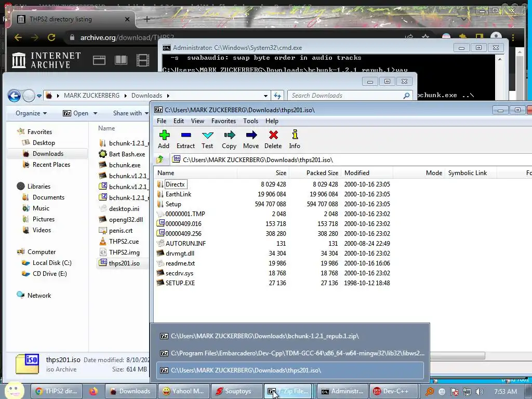The image size is (532, 399).
Task: Select Network in navigation pane
Action: 39,296
